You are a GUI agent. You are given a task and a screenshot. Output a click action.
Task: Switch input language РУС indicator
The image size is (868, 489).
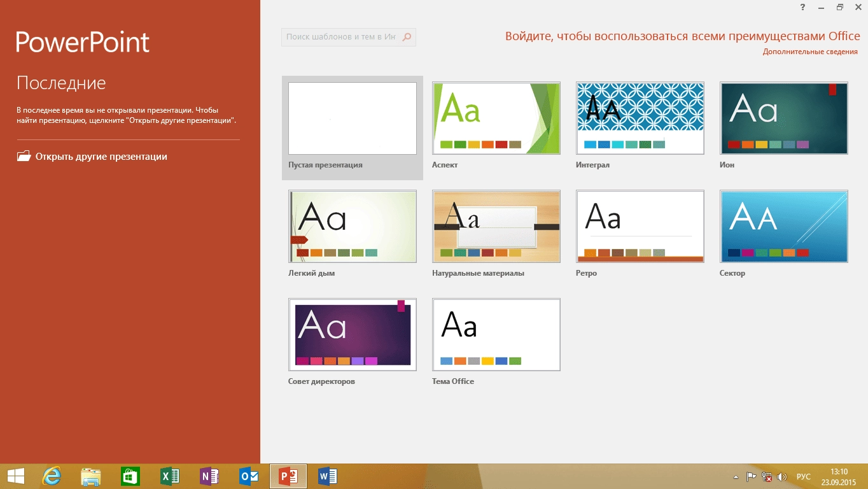(x=804, y=476)
